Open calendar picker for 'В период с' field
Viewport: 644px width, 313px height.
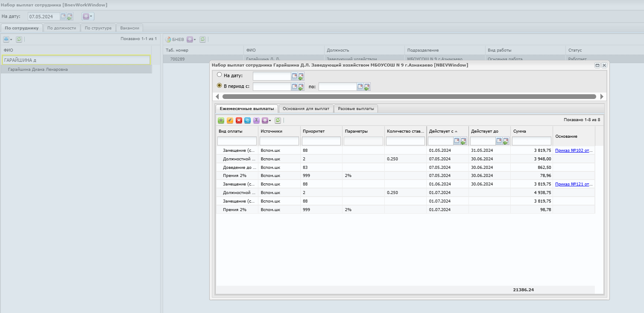click(294, 87)
